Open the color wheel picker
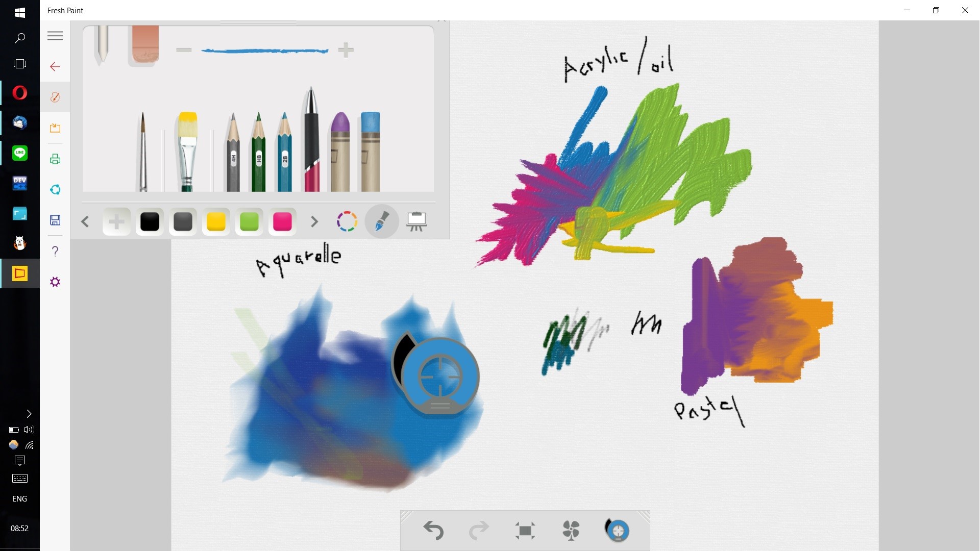 click(x=347, y=221)
